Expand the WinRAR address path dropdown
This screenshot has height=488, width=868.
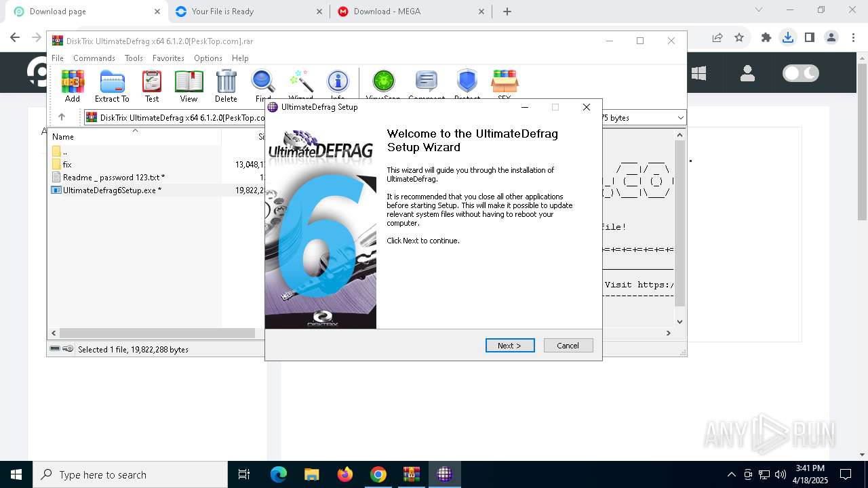pyautogui.click(x=681, y=118)
